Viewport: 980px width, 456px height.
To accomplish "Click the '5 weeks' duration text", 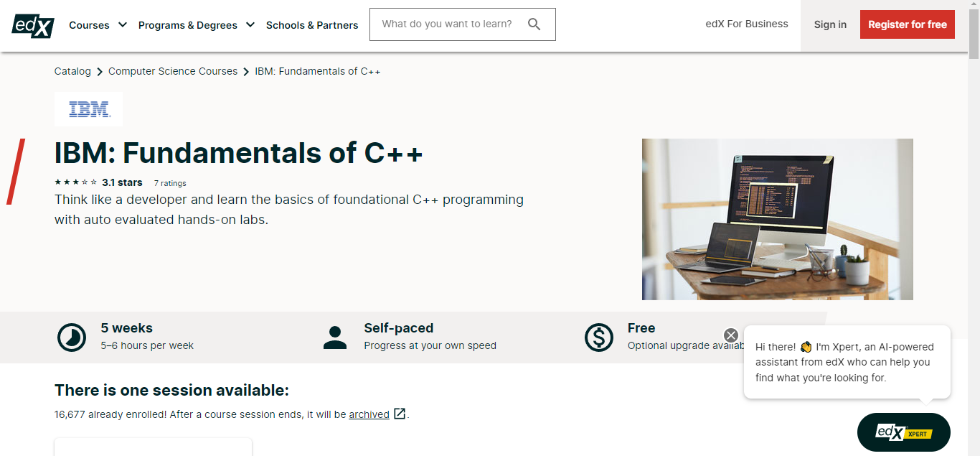I will (127, 328).
